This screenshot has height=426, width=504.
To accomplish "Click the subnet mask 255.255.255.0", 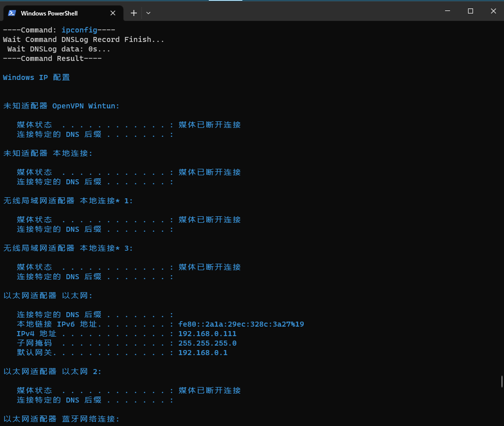I will 207,343.
